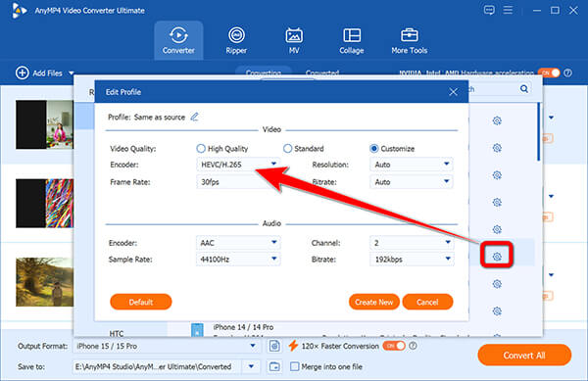Click the AnyMP4 app logo icon

click(19, 10)
